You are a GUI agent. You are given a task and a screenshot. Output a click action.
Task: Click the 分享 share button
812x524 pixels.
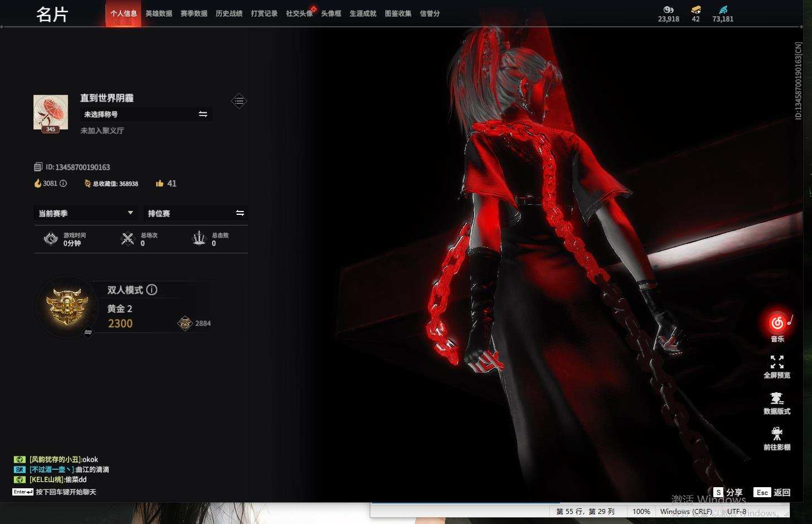click(728, 492)
